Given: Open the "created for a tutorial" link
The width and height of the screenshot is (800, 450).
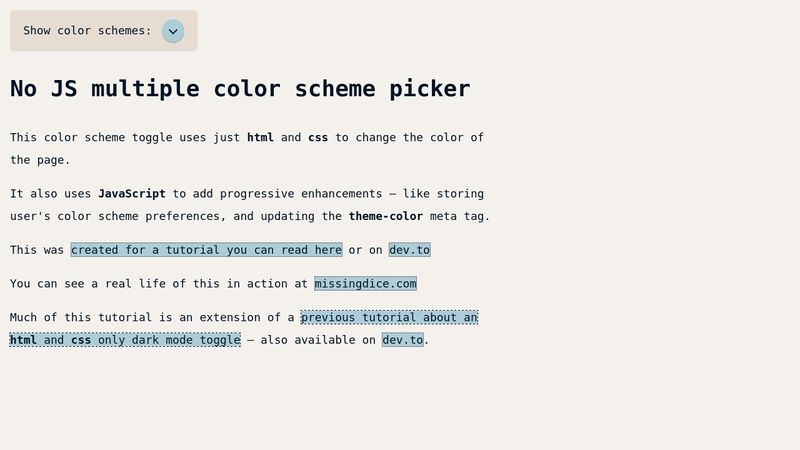Looking at the screenshot, I should (x=206, y=250).
